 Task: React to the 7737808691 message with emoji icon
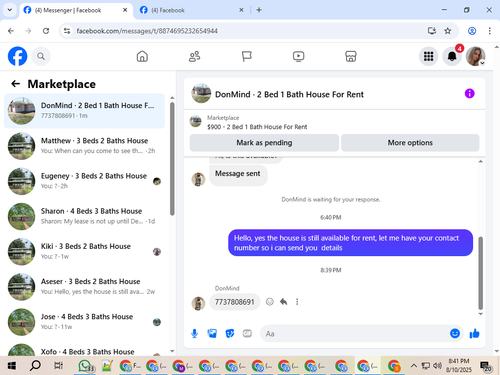(x=270, y=302)
